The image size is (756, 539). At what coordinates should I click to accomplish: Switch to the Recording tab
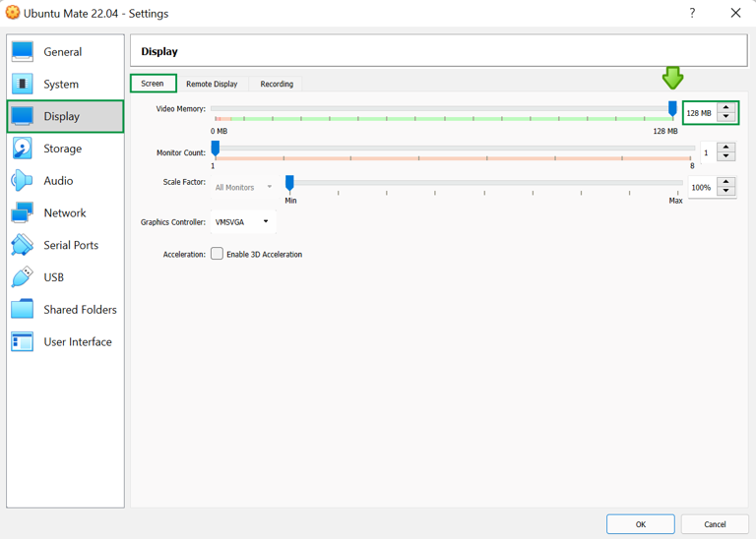click(277, 84)
